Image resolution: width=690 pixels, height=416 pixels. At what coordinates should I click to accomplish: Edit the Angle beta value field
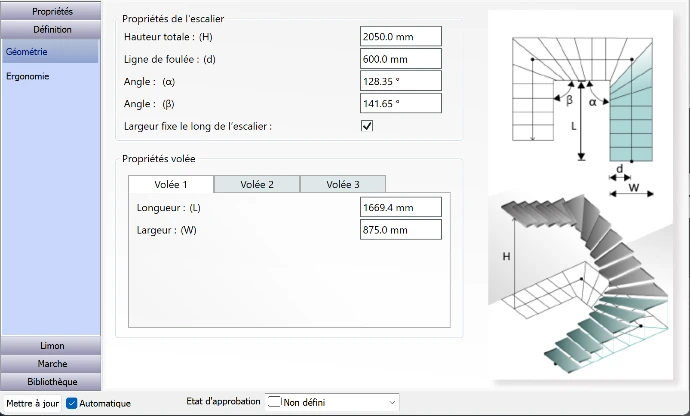pos(400,103)
